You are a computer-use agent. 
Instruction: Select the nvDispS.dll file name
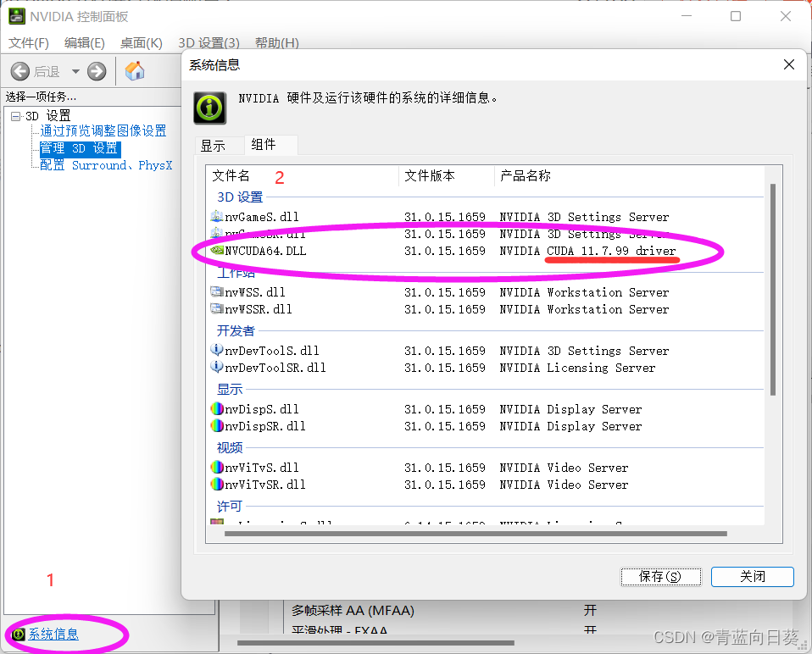coord(262,409)
